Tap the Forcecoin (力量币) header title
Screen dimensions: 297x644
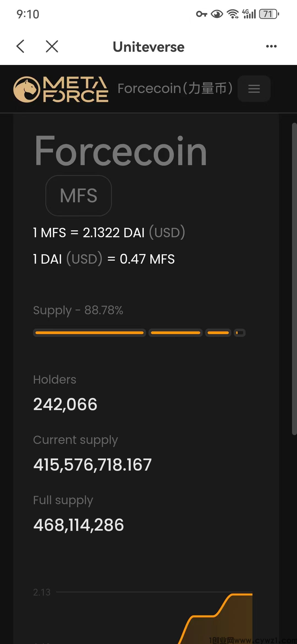point(175,89)
